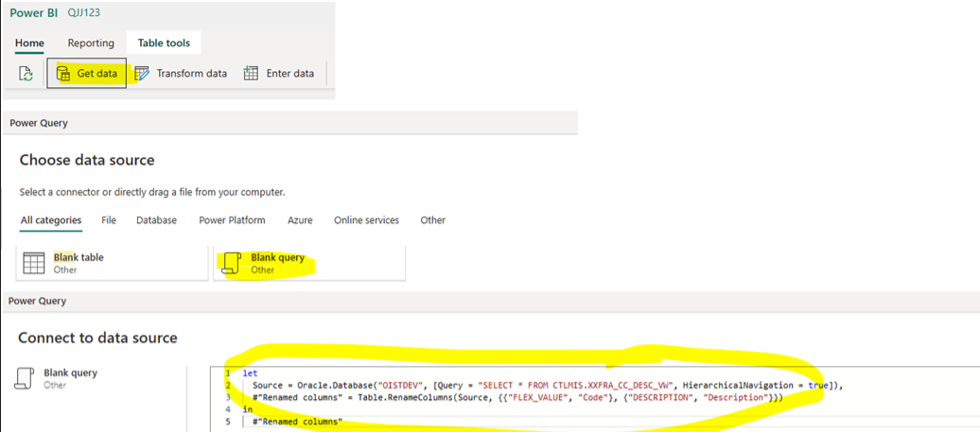Choose the Blank table connector card
The width and height of the screenshot is (980, 432).
[112, 263]
